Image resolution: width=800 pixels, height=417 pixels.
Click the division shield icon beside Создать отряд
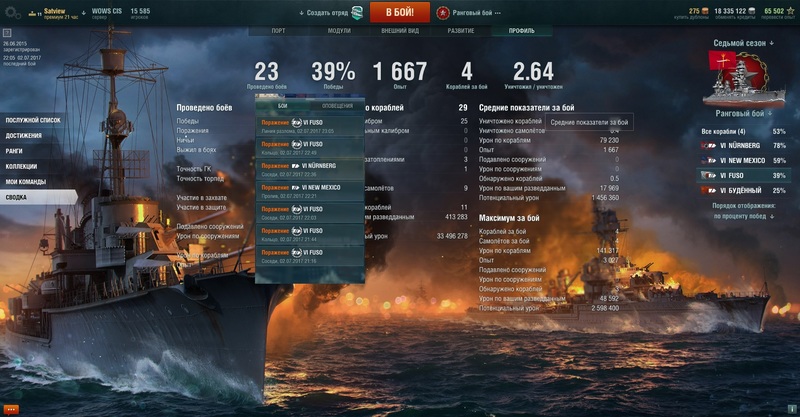pyautogui.click(x=358, y=13)
